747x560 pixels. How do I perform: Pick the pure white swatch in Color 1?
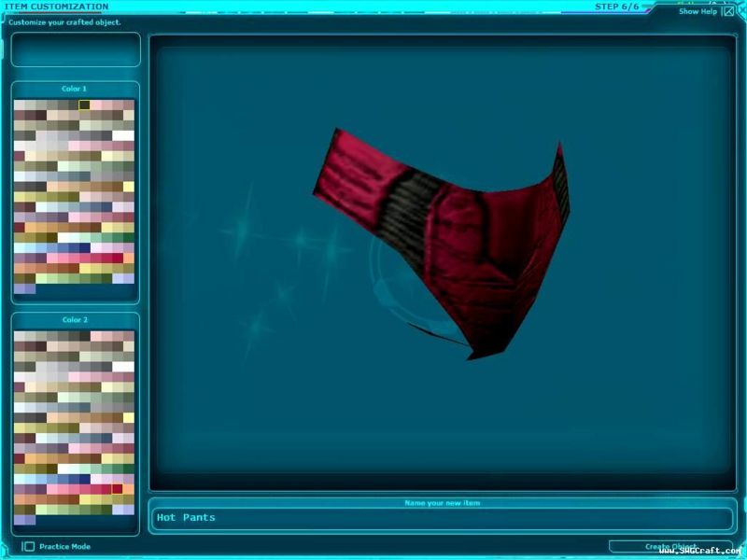(x=123, y=135)
